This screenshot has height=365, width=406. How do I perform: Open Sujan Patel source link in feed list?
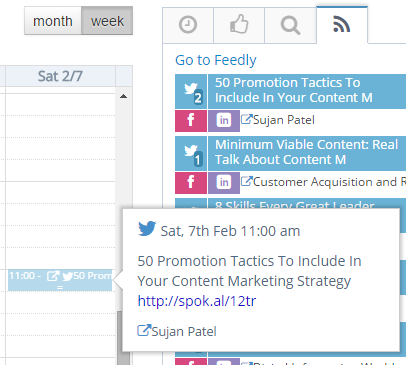click(x=278, y=120)
